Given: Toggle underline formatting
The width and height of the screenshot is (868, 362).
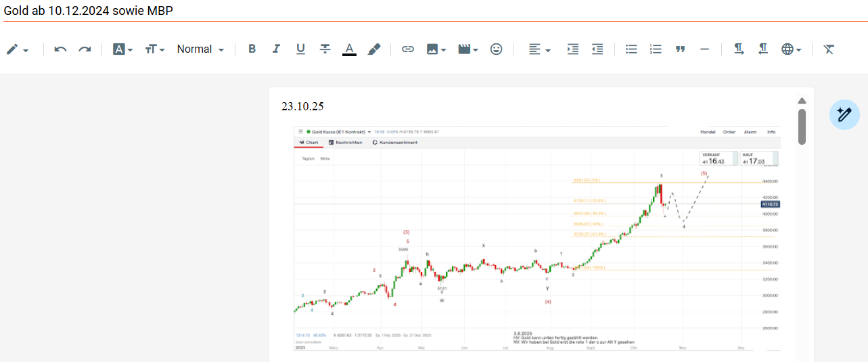Looking at the screenshot, I should click(x=300, y=49).
